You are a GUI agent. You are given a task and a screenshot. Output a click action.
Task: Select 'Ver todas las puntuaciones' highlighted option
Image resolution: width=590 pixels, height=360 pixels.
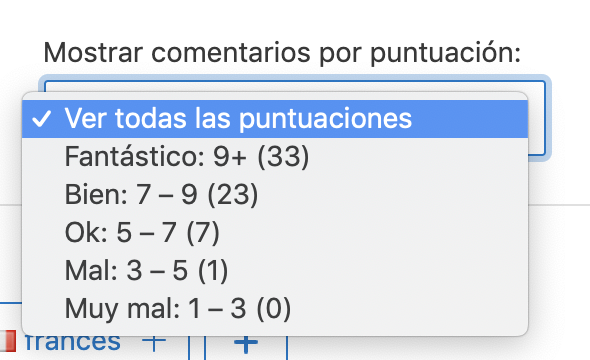pyautogui.click(x=275, y=119)
